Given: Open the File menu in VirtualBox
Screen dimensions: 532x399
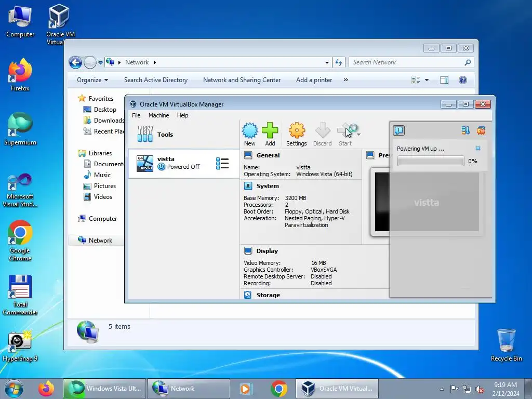Looking at the screenshot, I should click(136, 115).
